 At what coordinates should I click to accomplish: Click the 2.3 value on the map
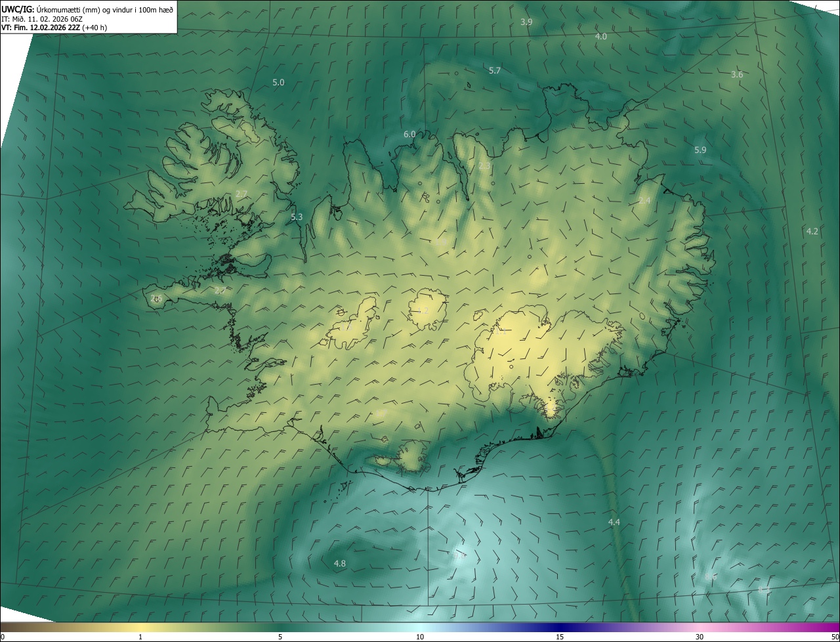[484, 166]
